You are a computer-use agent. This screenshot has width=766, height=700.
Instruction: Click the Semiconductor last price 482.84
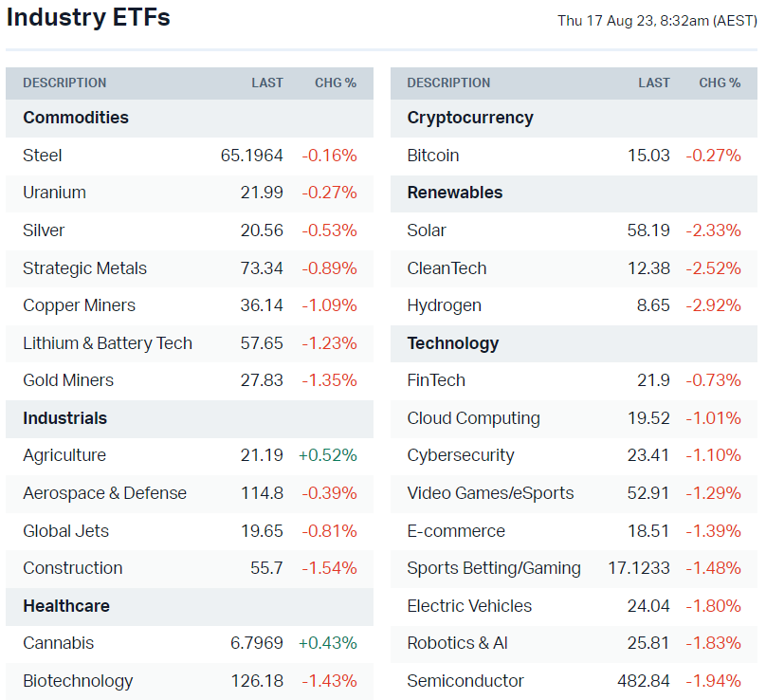click(645, 681)
